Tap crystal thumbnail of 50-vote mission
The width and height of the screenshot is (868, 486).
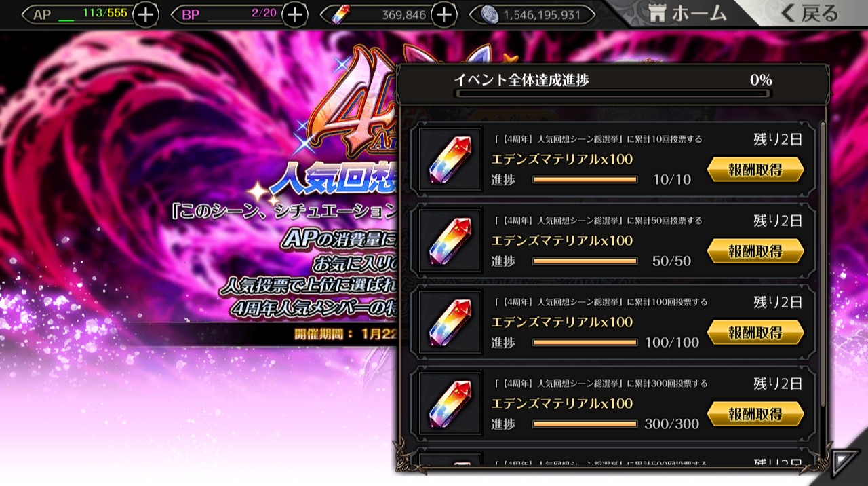(x=450, y=241)
